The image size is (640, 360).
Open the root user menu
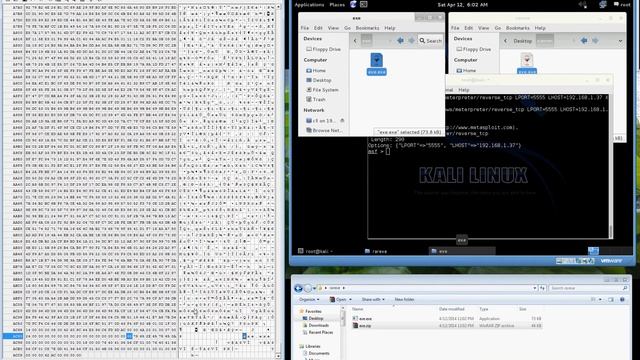point(622,5)
